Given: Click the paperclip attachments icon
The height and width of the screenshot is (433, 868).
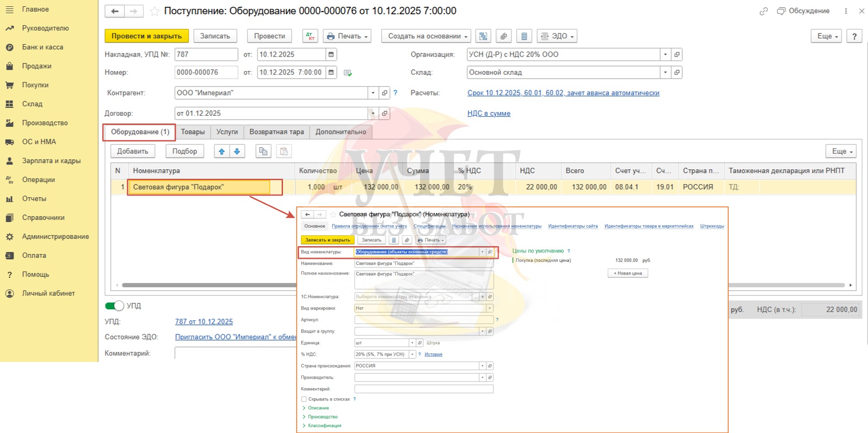Looking at the screenshot, I should pyautogui.click(x=504, y=36).
